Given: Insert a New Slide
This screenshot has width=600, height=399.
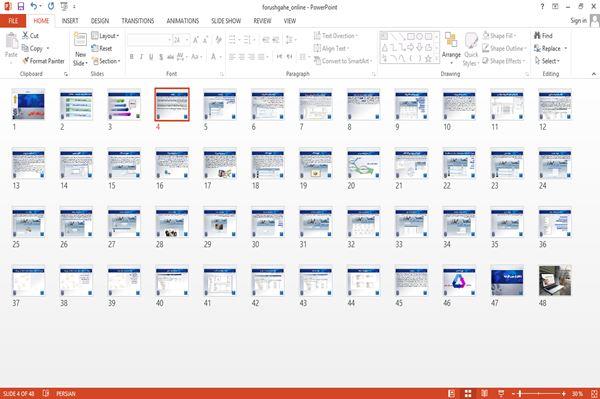Looking at the screenshot, I should [80, 49].
